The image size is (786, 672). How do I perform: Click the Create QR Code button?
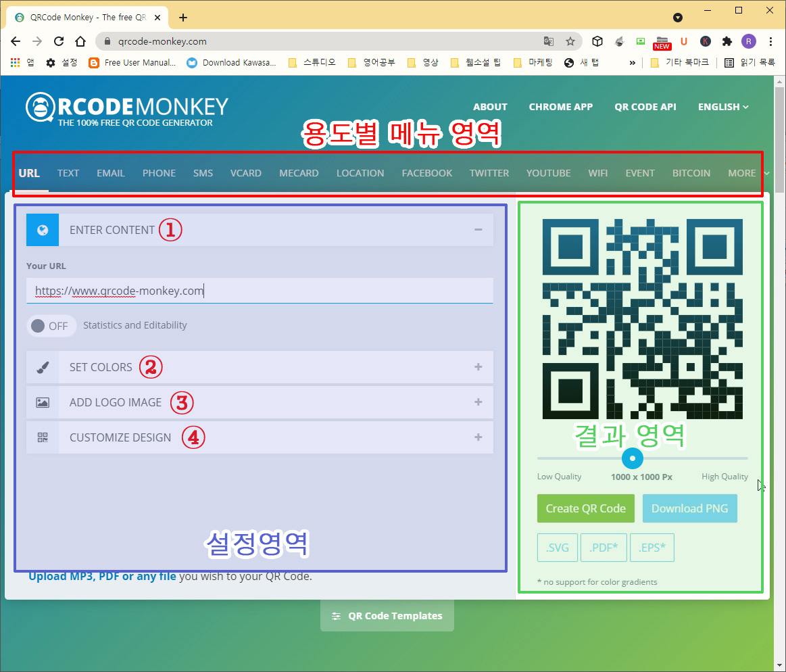(x=585, y=508)
